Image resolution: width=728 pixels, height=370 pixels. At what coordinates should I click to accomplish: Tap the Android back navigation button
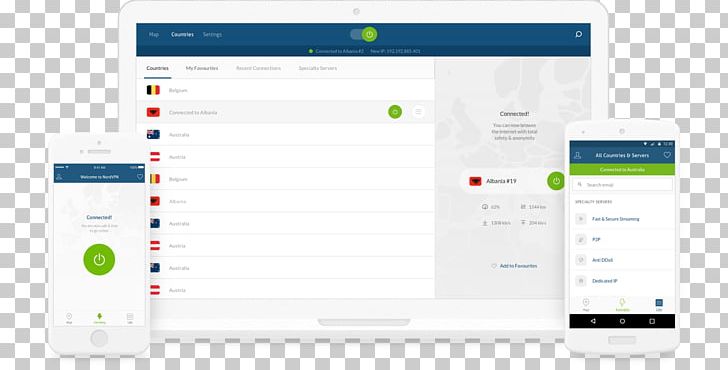pos(593,321)
